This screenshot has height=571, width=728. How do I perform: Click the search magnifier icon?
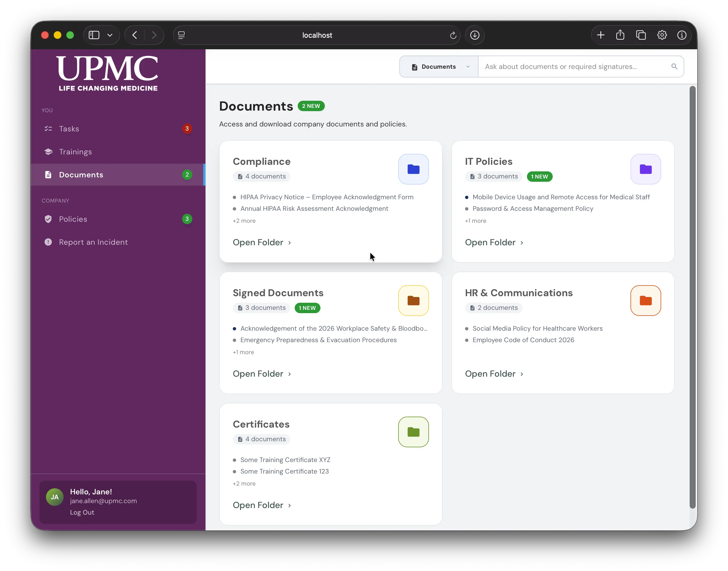674,67
